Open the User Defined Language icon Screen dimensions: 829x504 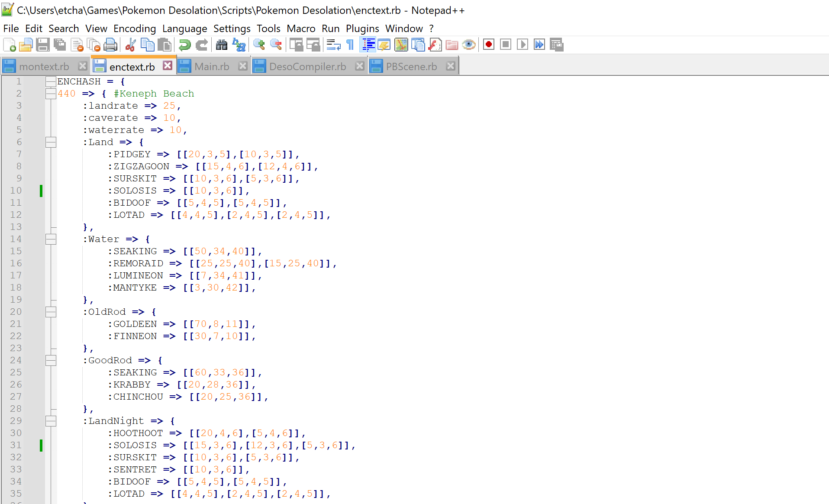click(384, 45)
